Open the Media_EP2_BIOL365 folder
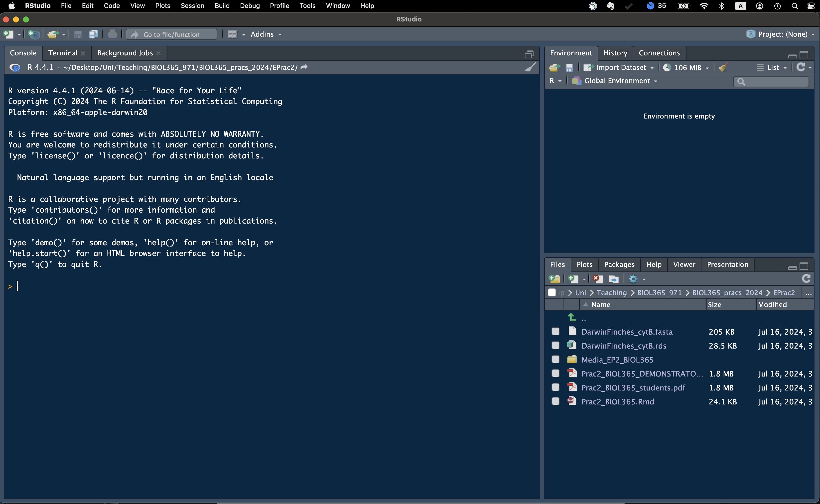 click(x=617, y=360)
